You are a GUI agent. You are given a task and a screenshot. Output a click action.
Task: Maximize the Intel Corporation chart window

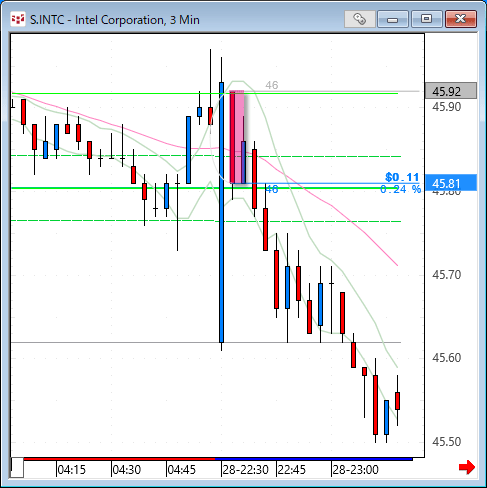pyautogui.click(x=426, y=19)
